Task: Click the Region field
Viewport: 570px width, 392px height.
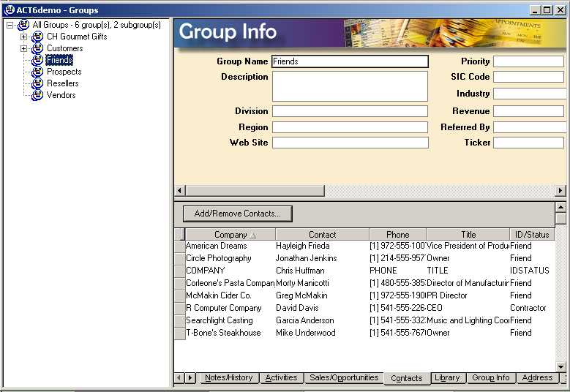Action: point(350,127)
